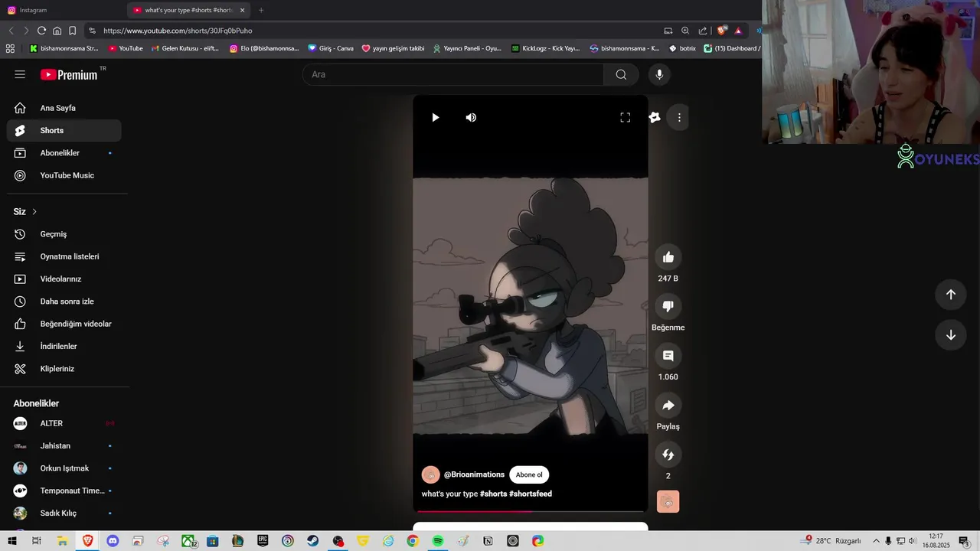Open Abonelikler in the sidebar

(64, 153)
